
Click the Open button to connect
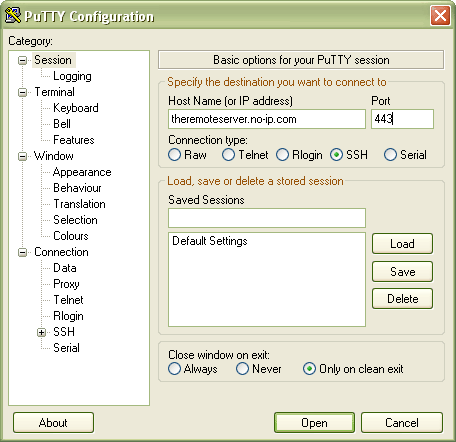(314, 423)
